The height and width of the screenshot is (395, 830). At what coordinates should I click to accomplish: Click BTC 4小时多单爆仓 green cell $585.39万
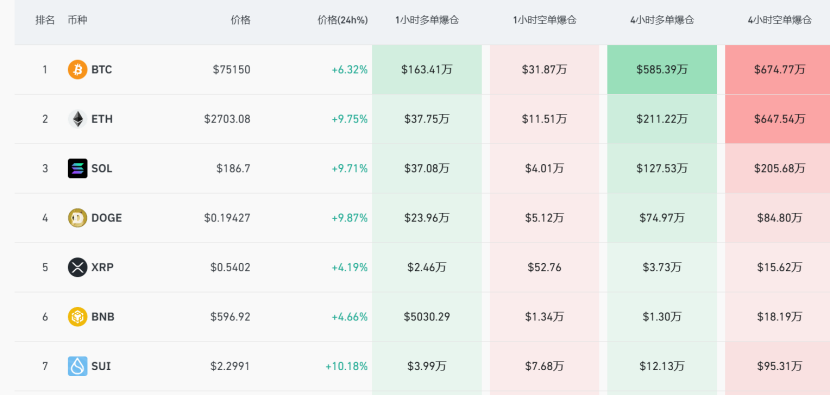click(662, 69)
